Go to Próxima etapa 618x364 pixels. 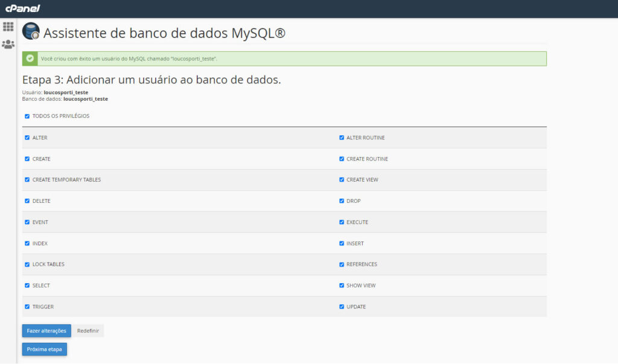coord(44,350)
